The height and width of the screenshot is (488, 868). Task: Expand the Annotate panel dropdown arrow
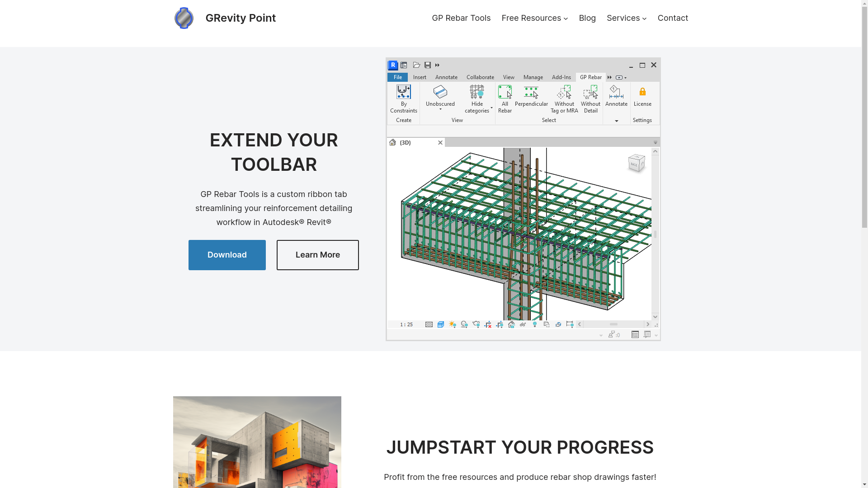pos(616,121)
